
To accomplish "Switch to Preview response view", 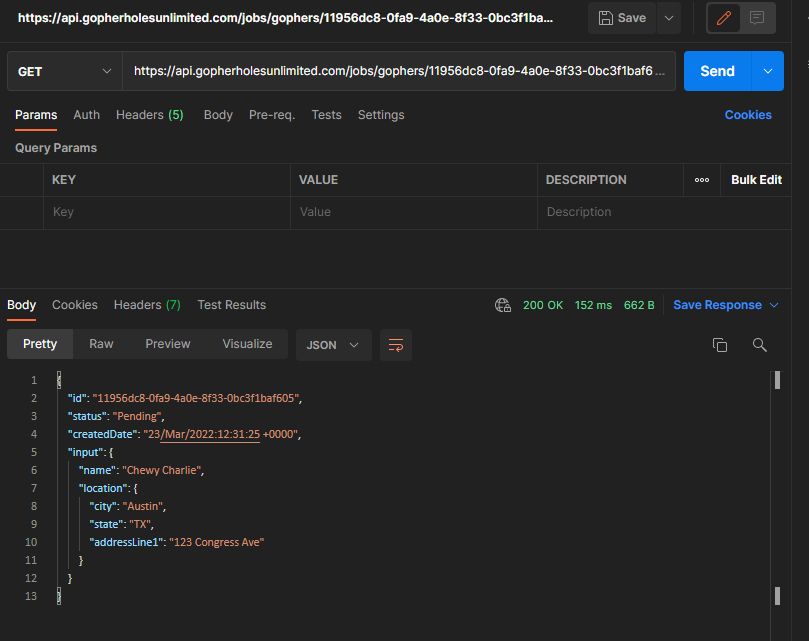I will coord(167,344).
